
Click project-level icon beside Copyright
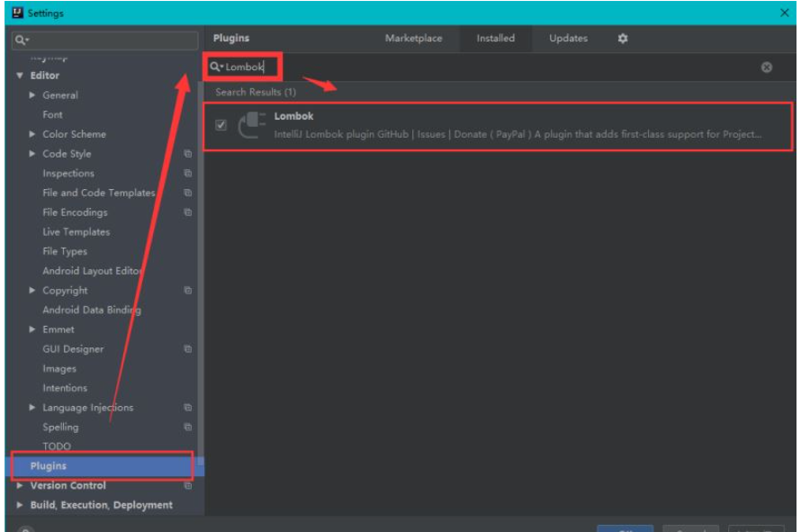tap(187, 290)
